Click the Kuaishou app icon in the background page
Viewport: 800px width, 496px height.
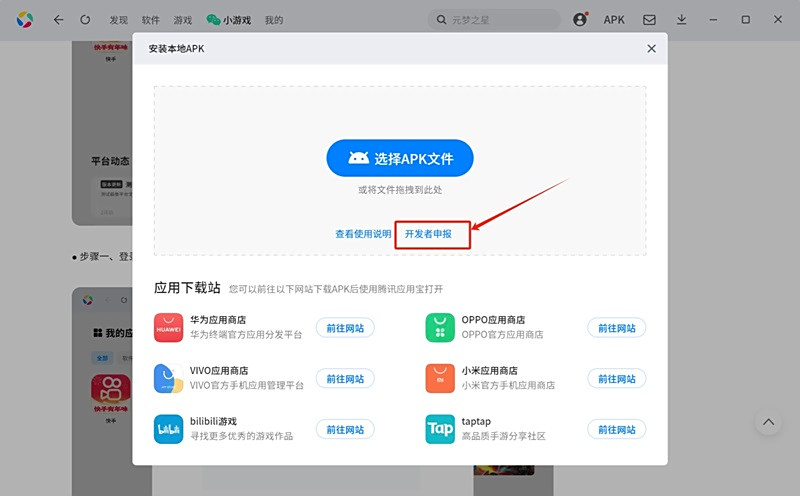[x=111, y=394]
